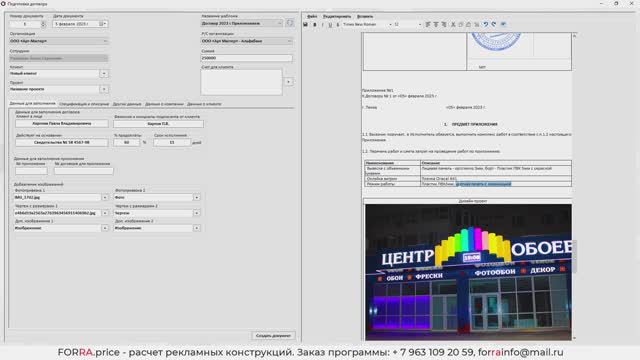Click the Undo arrow icon
The height and width of the screenshot is (360, 640).
[486, 24]
